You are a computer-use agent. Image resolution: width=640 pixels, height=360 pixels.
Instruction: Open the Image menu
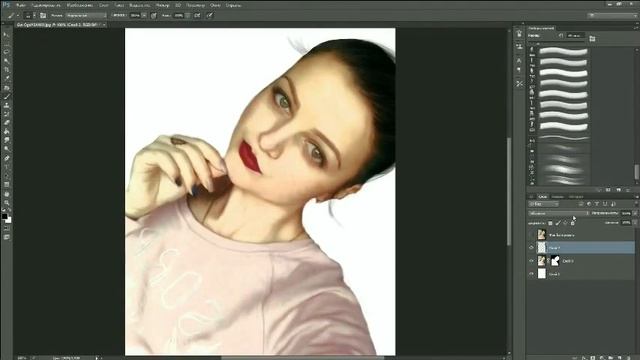pyautogui.click(x=79, y=5)
